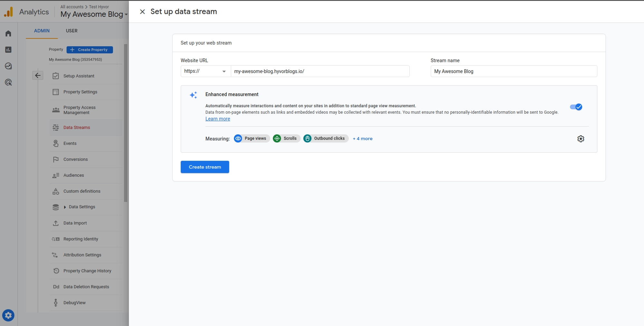Click the + 4 more link
644x326 pixels.
click(x=363, y=139)
